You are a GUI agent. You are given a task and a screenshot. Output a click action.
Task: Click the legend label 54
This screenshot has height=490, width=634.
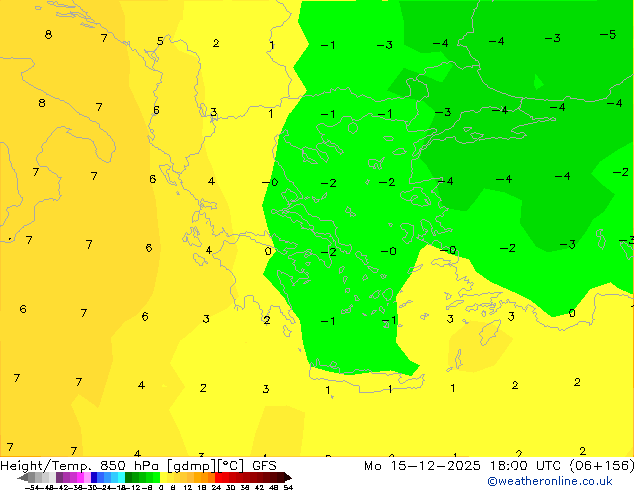click(x=288, y=487)
